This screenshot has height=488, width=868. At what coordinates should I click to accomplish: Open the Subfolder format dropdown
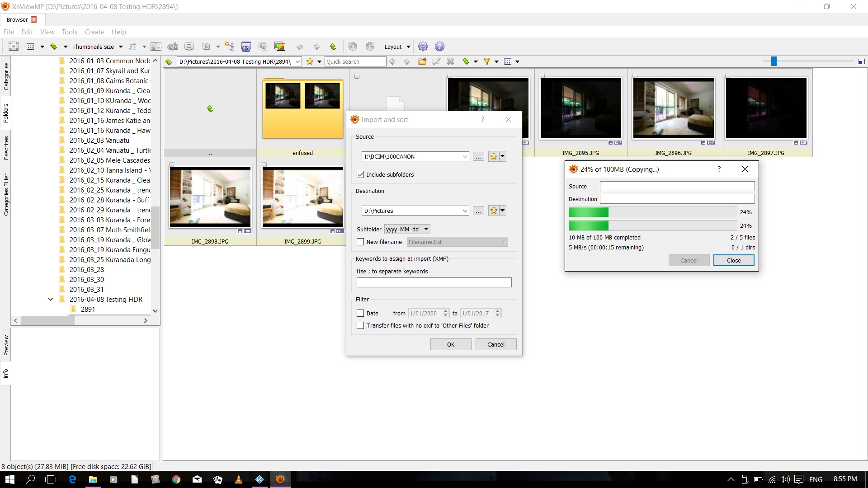click(407, 229)
